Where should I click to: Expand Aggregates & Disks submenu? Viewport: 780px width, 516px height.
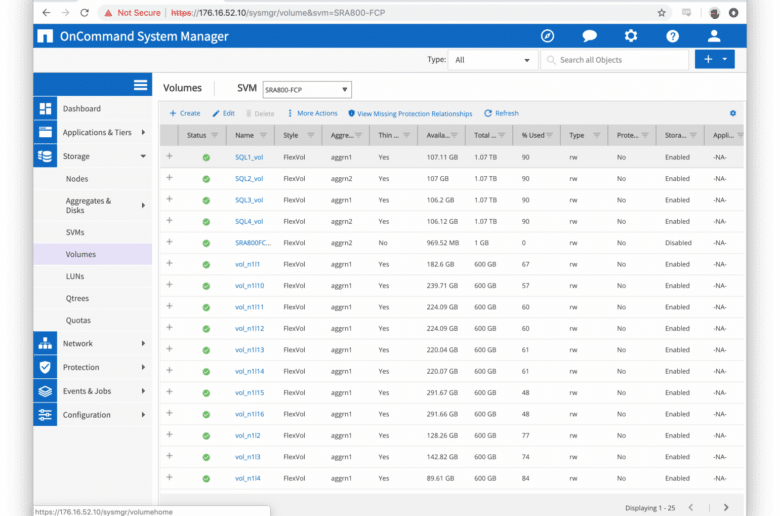click(143, 205)
